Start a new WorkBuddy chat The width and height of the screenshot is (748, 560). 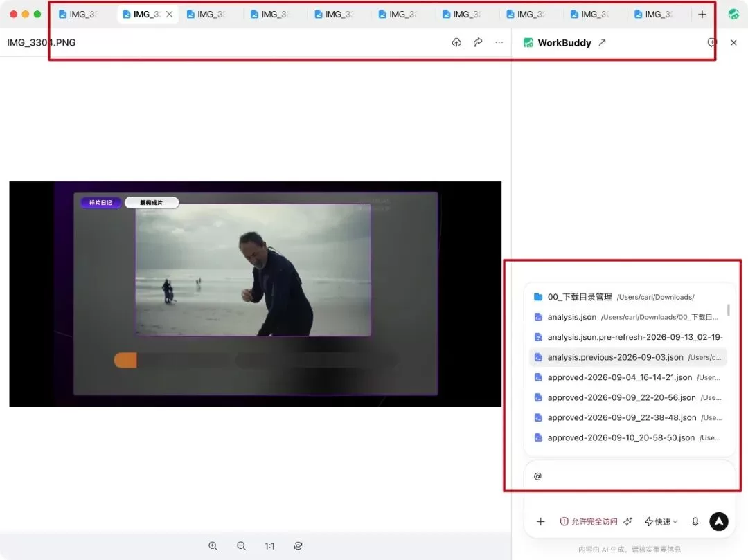(712, 42)
